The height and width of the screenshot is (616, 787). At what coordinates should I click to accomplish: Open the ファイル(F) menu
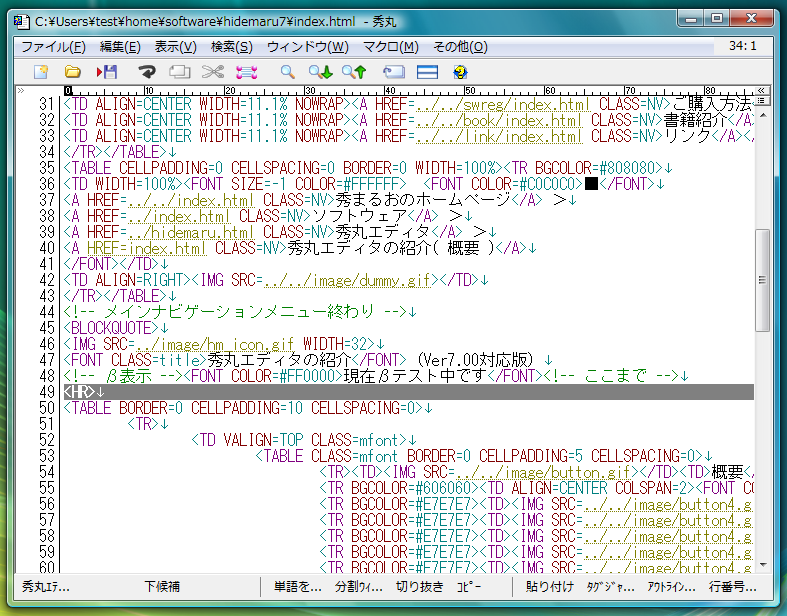pyautogui.click(x=54, y=47)
